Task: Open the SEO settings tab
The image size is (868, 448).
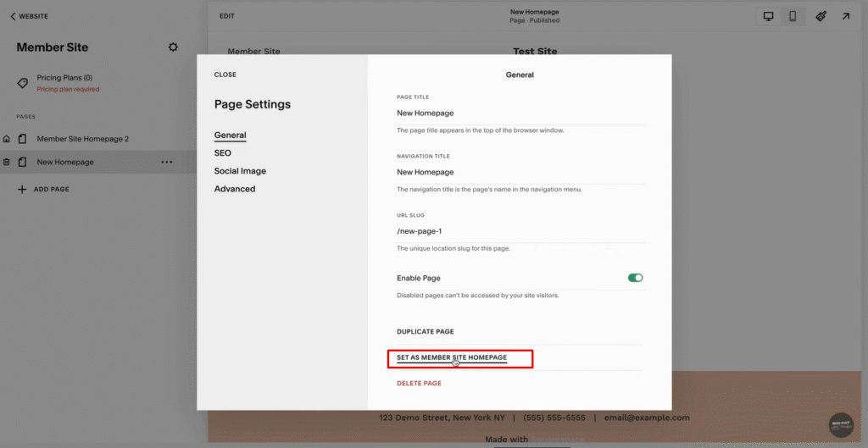Action: tap(223, 153)
